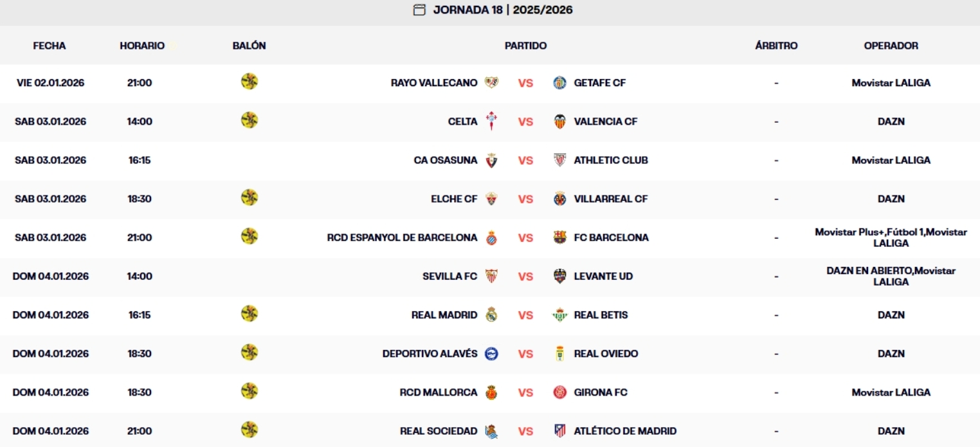
Task: Click the ÁRBITRO column header
Action: tap(777, 46)
